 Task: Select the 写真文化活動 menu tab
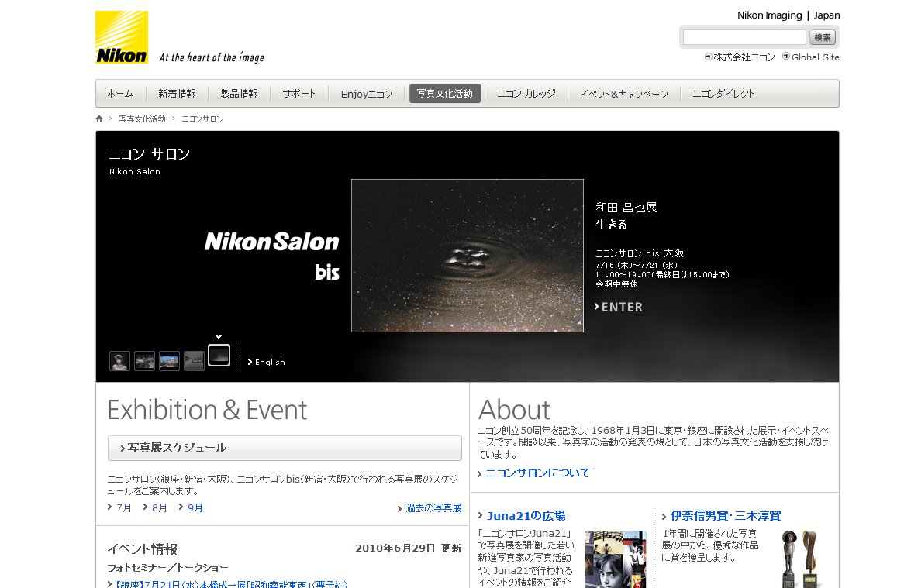[445, 94]
